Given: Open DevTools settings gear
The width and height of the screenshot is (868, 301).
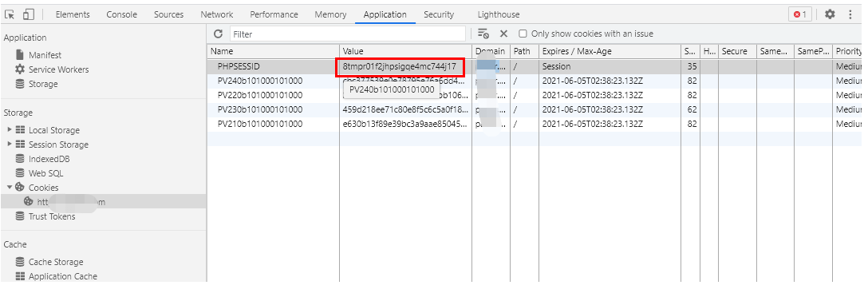Looking at the screenshot, I should (x=830, y=14).
